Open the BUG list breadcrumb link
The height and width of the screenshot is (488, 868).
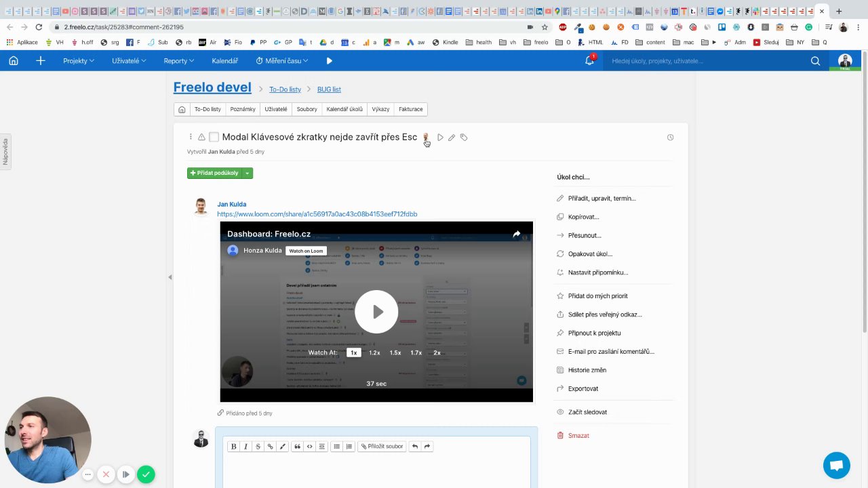pos(329,89)
